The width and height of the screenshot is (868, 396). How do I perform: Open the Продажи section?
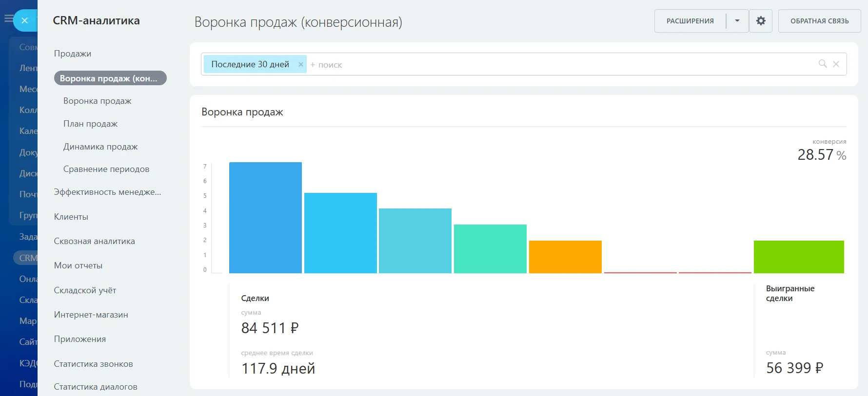click(73, 54)
